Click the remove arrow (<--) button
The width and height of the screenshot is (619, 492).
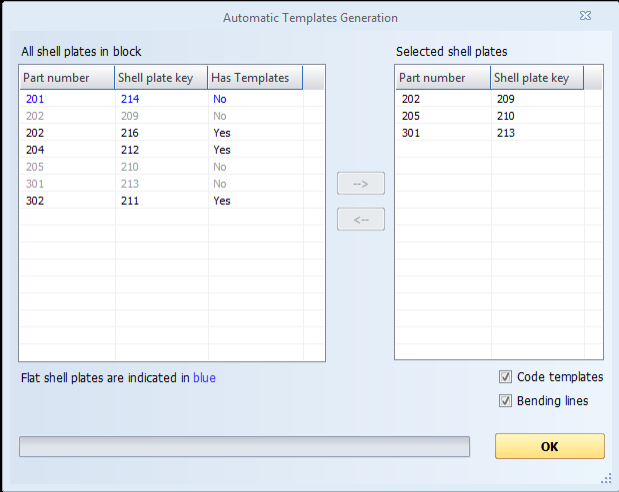tap(361, 219)
